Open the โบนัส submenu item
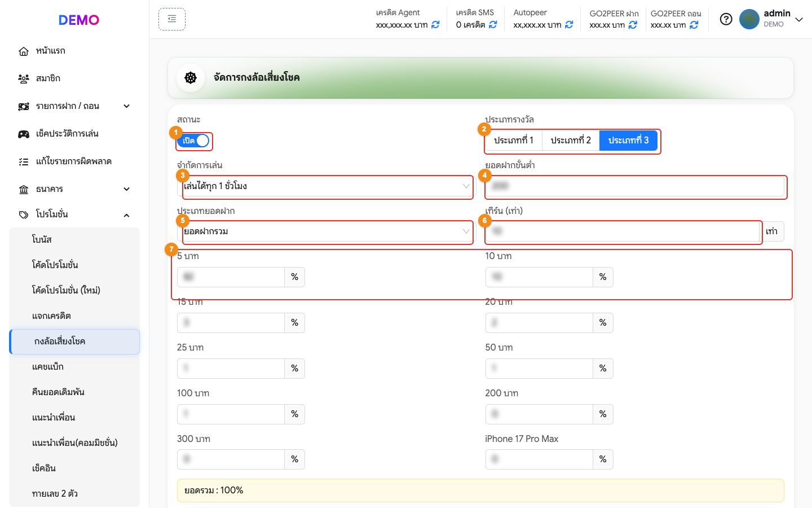Screen dimensions: 812x508 click(x=74, y=240)
